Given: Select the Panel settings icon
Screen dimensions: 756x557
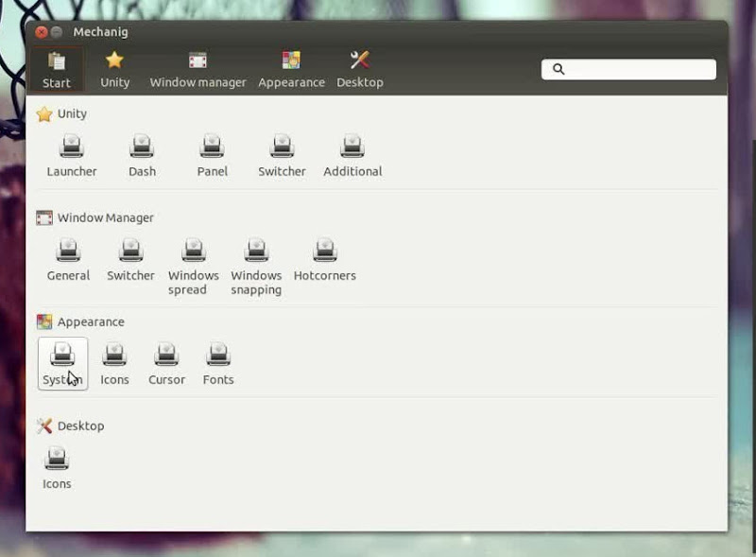Looking at the screenshot, I should point(212,156).
